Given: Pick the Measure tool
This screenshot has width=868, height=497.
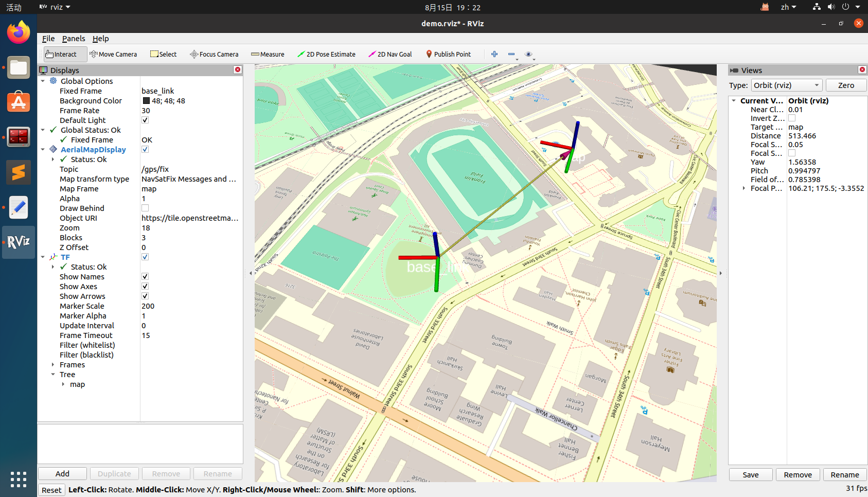Looking at the screenshot, I should point(268,54).
